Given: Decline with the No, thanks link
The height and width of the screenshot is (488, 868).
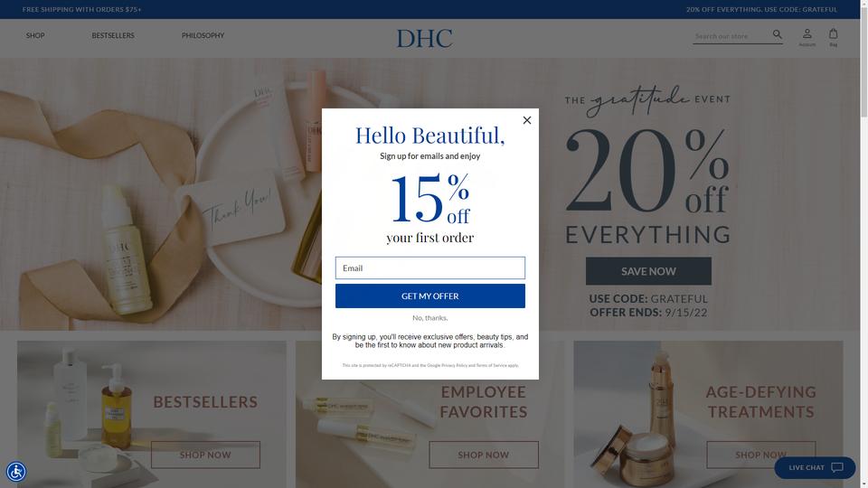Looking at the screenshot, I should [x=430, y=318].
